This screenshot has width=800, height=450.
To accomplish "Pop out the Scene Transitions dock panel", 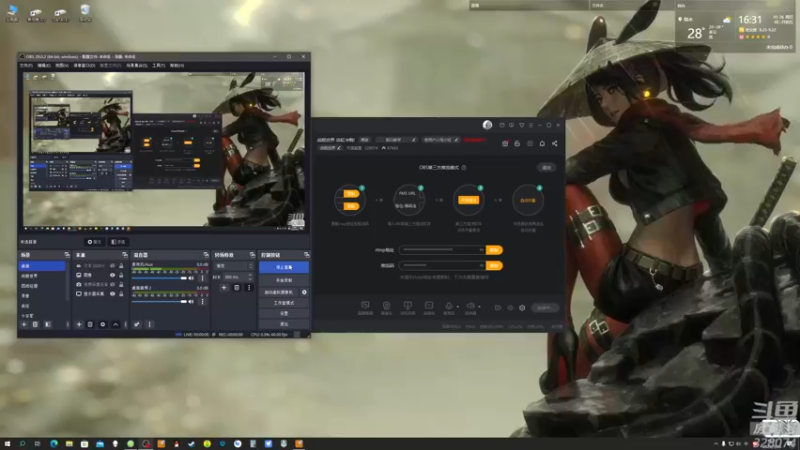I will click(x=252, y=255).
